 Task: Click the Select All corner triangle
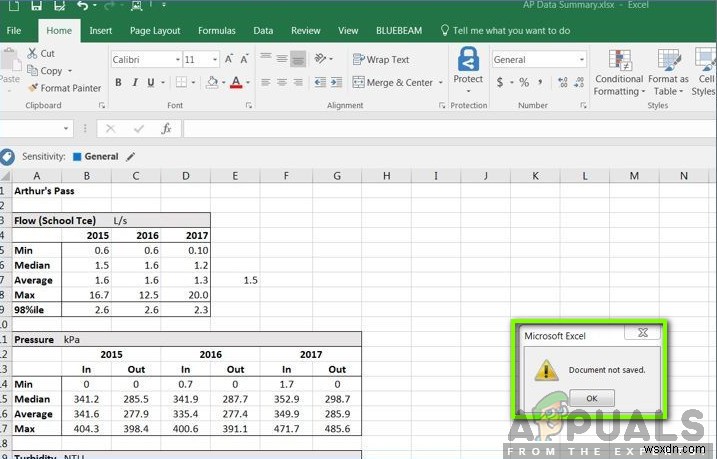[5, 176]
